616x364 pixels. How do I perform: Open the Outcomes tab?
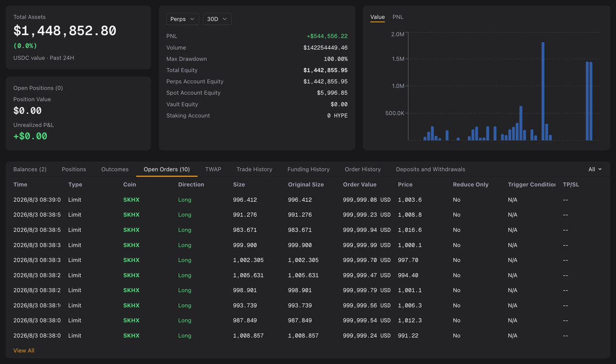coord(115,169)
